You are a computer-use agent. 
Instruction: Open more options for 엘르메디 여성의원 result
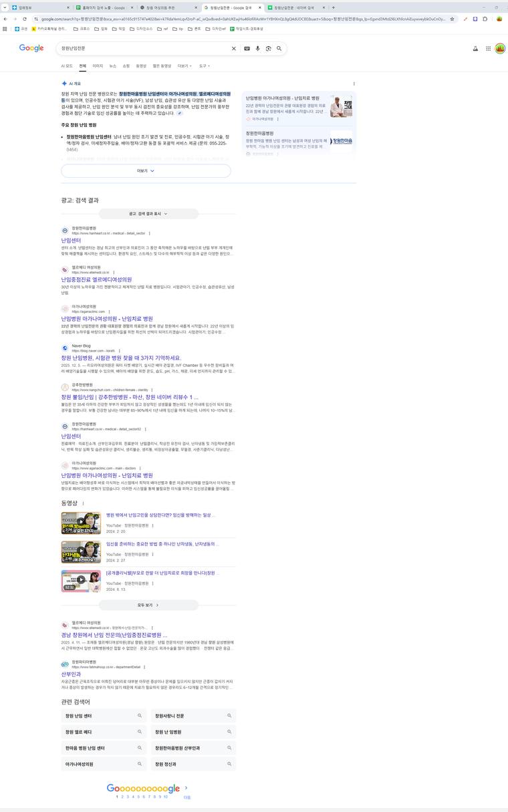tap(114, 273)
